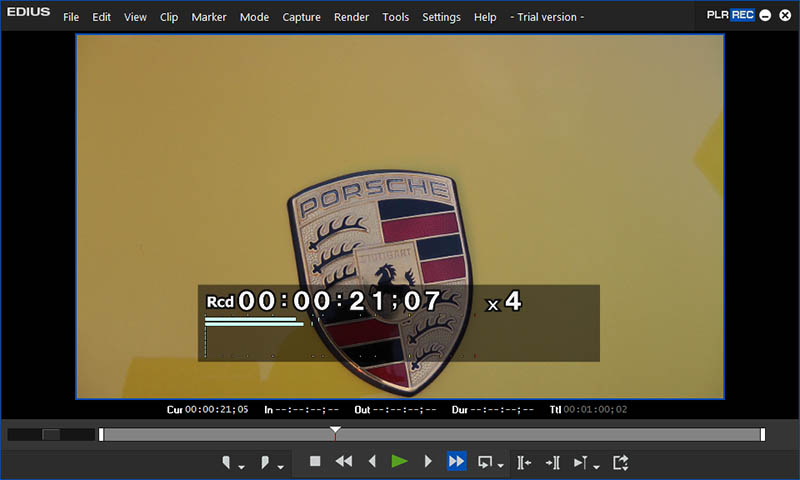Image resolution: width=800 pixels, height=480 pixels.
Task: Click the In timecode field
Action: (x=301, y=409)
